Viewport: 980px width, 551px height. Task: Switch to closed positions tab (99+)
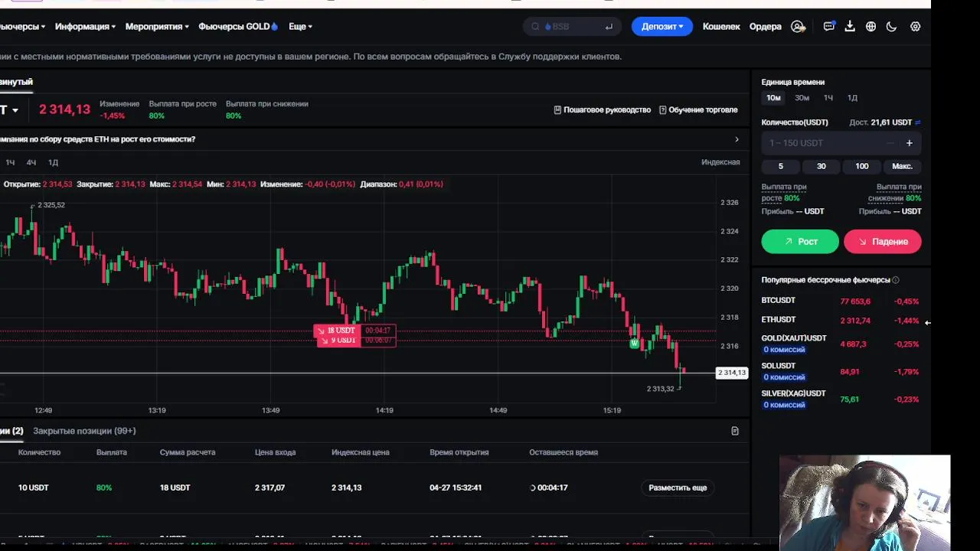(x=84, y=431)
